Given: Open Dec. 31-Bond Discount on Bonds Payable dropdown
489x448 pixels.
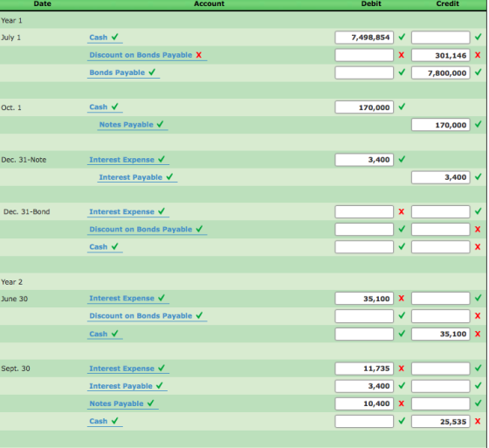Looking at the screenshot, I should [x=147, y=230].
